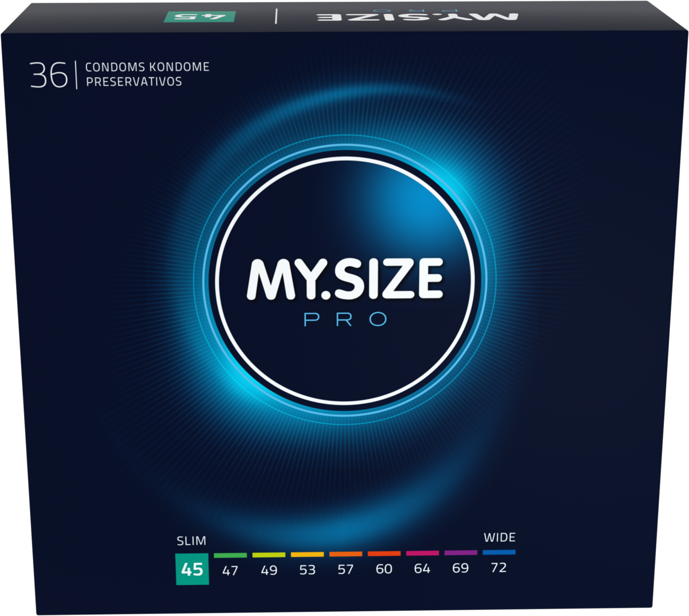Click the yellow bar above 53
This screenshot has width=689, height=616.
(x=307, y=555)
